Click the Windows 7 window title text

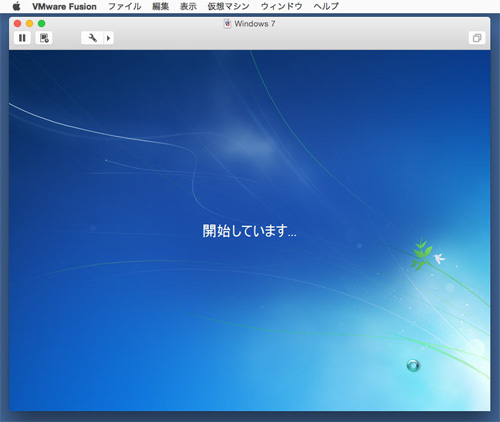(255, 24)
